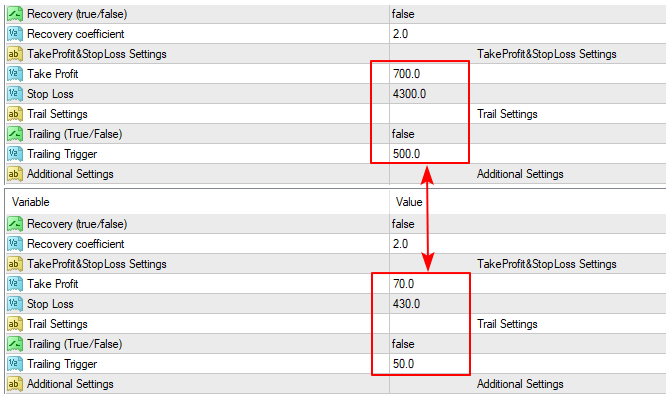Viewport: 666px width, 394px height.
Task: Toggle the Trailing false value in the lower table
Action: 403,344
